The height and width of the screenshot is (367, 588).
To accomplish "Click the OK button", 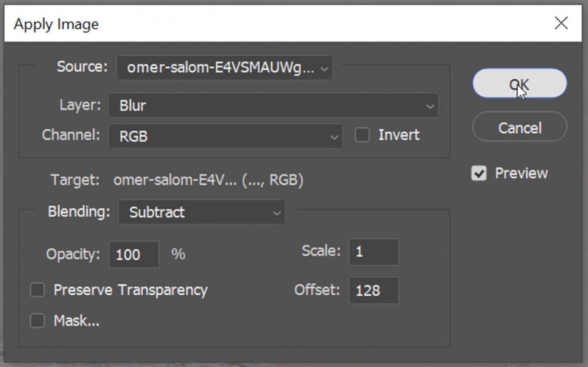I will coord(519,83).
